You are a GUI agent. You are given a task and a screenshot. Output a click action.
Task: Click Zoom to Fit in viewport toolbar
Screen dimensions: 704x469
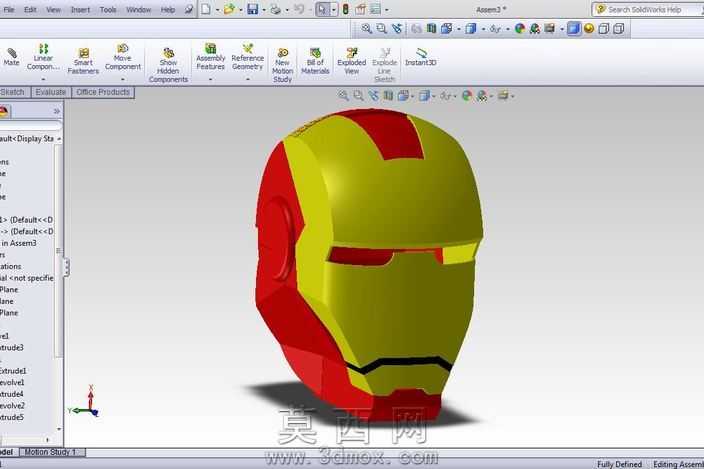tap(343, 95)
